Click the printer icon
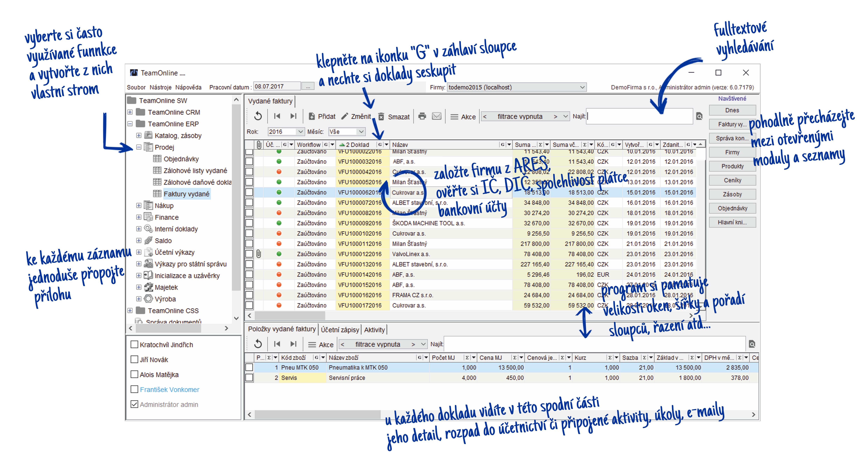The image size is (868, 461). pyautogui.click(x=422, y=116)
